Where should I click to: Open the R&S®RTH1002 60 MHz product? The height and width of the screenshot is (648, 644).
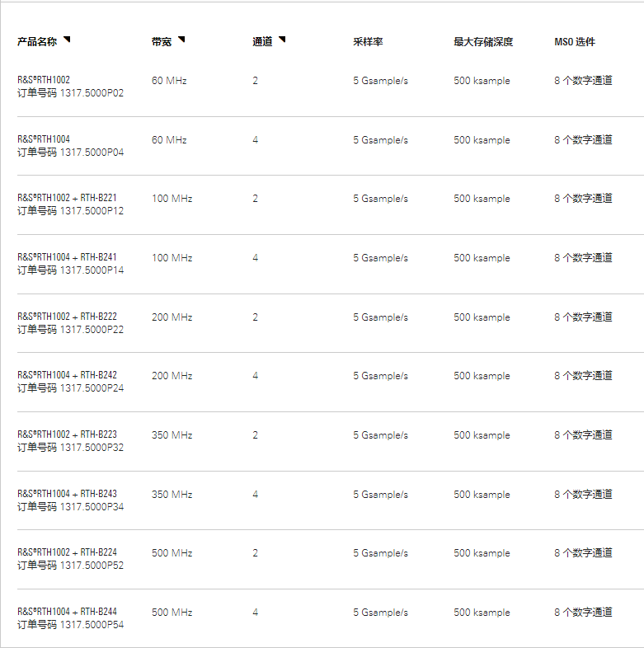point(44,80)
